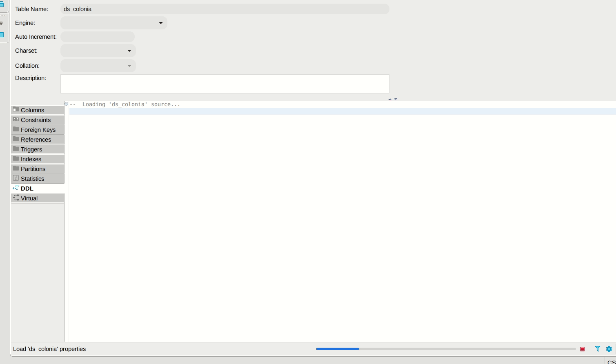Collapse the SQL source comment block

66,104
